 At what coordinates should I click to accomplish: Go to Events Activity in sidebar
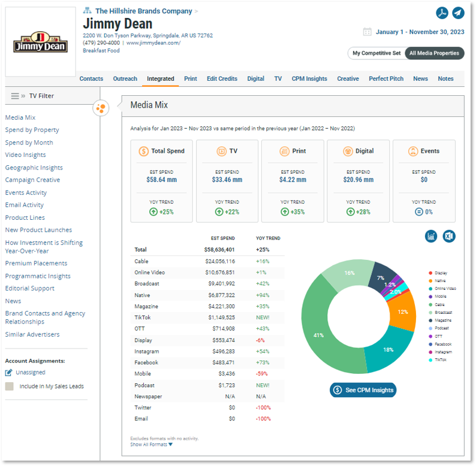click(x=26, y=193)
